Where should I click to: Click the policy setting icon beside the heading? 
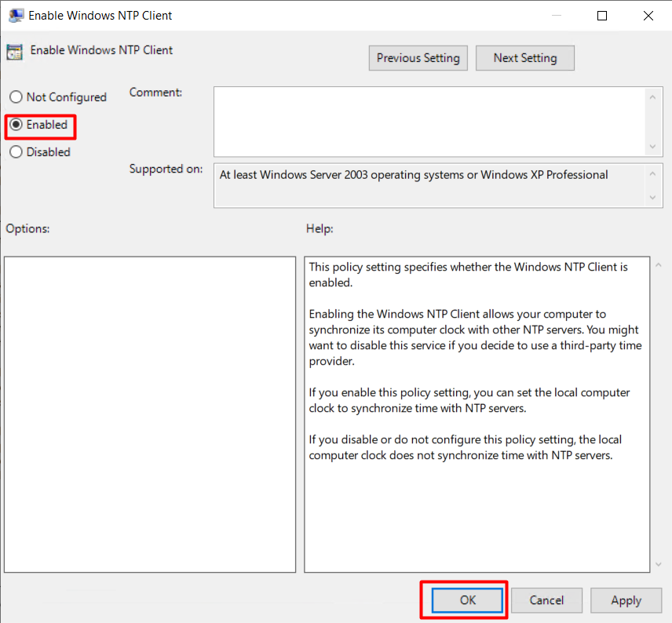click(x=15, y=52)
